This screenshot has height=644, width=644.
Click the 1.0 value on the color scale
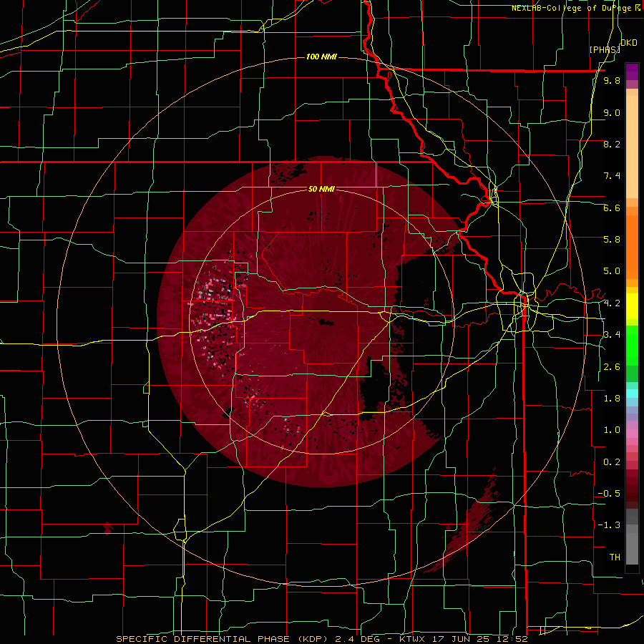click(x=612, y=430)
